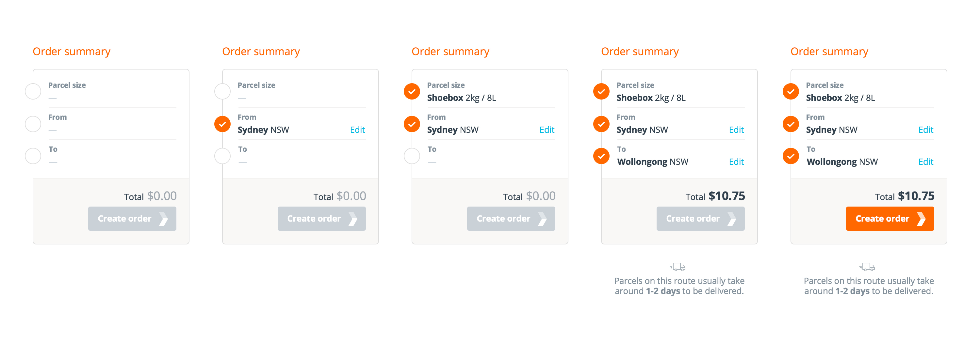Click Edit beside Sydney NSW in the second card
The image size is (980, 342).
[357, 130]
